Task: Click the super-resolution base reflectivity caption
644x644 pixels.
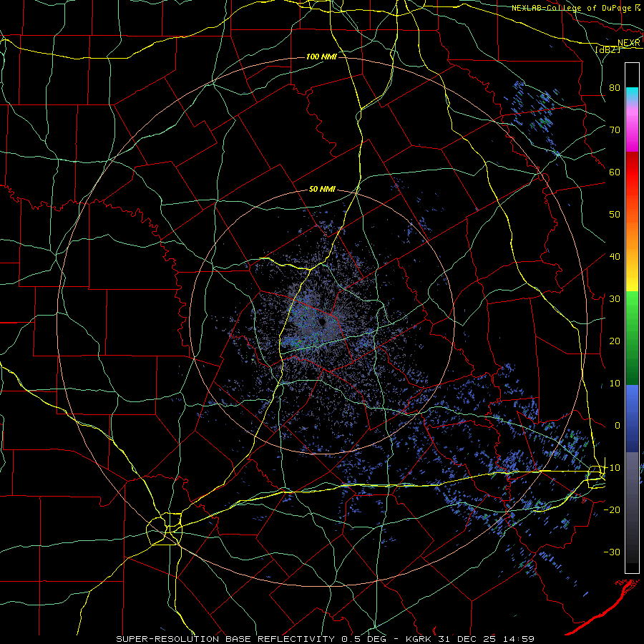Action: coord(326,639)
